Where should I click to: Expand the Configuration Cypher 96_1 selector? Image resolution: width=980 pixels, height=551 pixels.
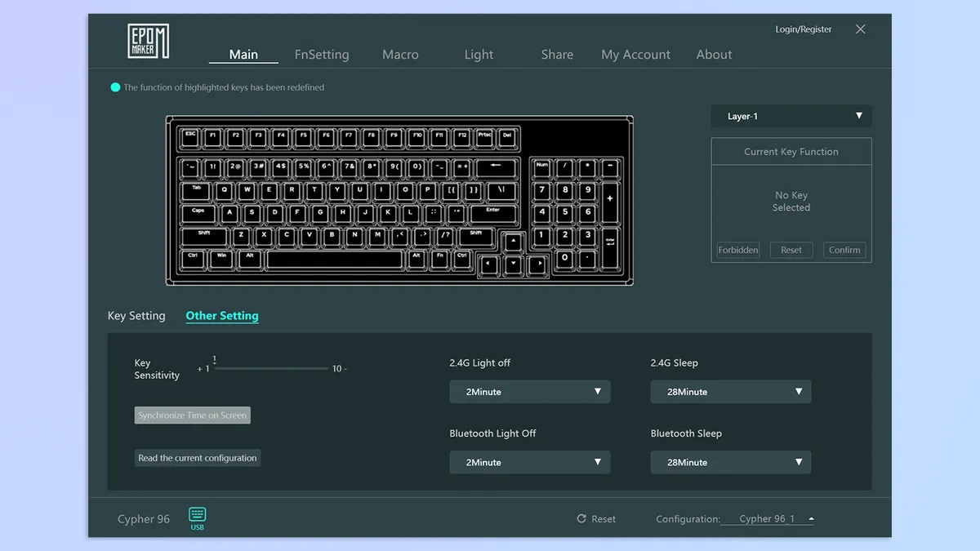pyautogui.click(x=768, y=519)
